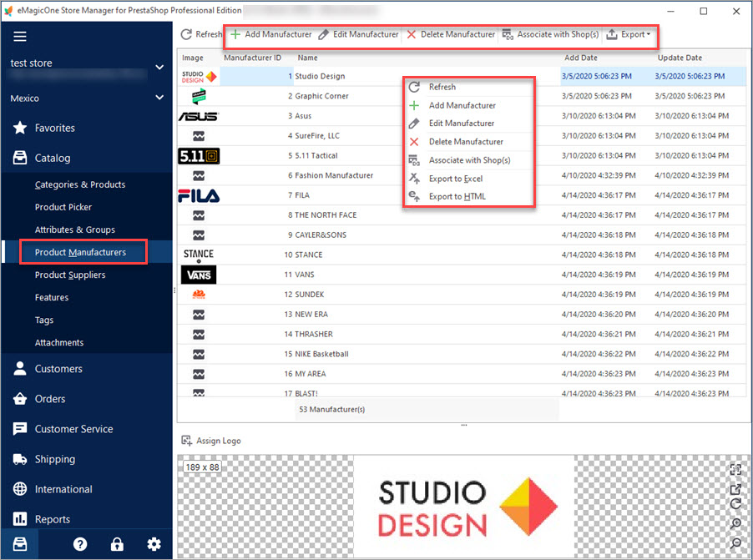This screenshot has width=753, height=560.
Task: Click the VANS logo thumbnail
Action: point(199,275)
